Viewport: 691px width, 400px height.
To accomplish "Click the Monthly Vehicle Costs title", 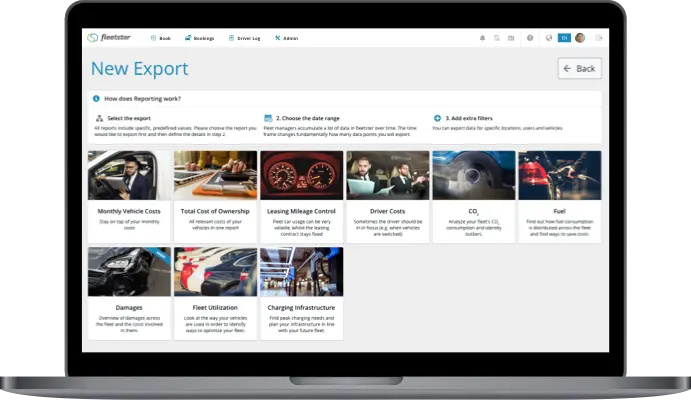I will click(129, 211).
